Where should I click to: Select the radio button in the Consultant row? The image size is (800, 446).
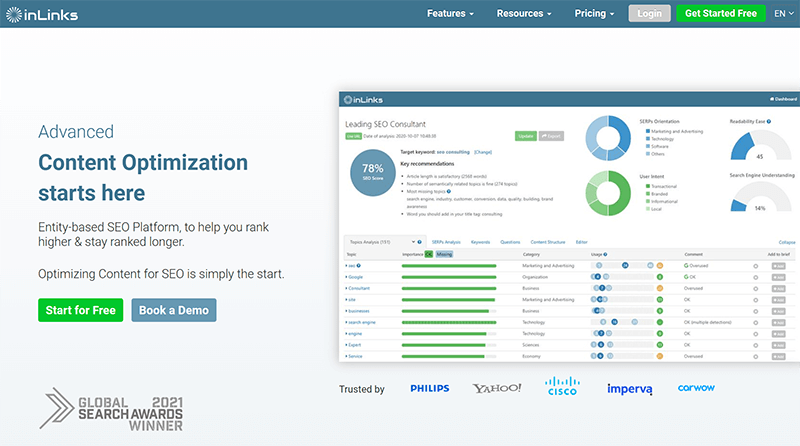pyautogui.click(x=756, y=289)
